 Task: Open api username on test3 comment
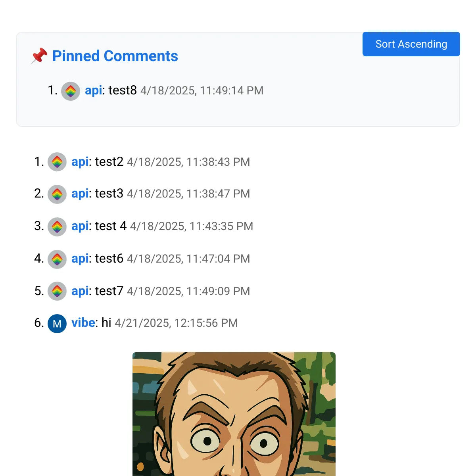(80, 194)
